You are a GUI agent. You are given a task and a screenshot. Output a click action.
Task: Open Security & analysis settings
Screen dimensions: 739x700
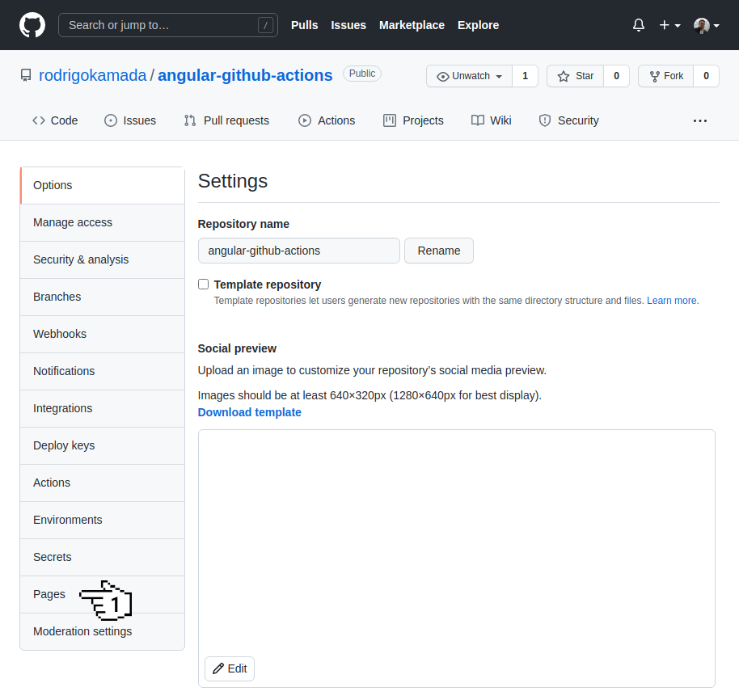tap(102, 259)
